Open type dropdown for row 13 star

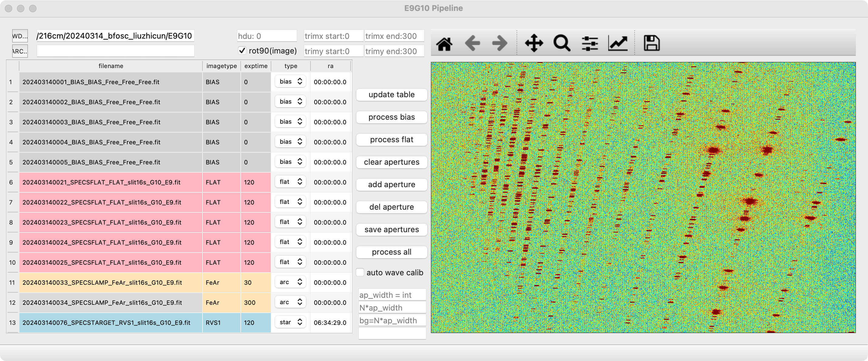pyautogui.click(x=290, y=322)
